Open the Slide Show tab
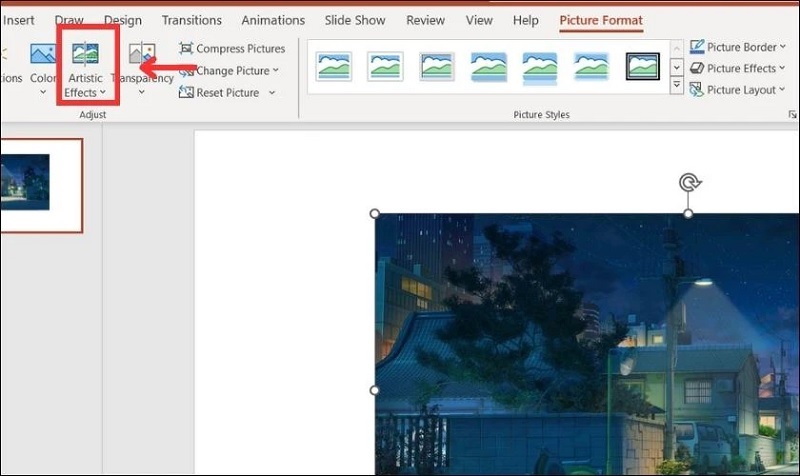 coord(355,20)
